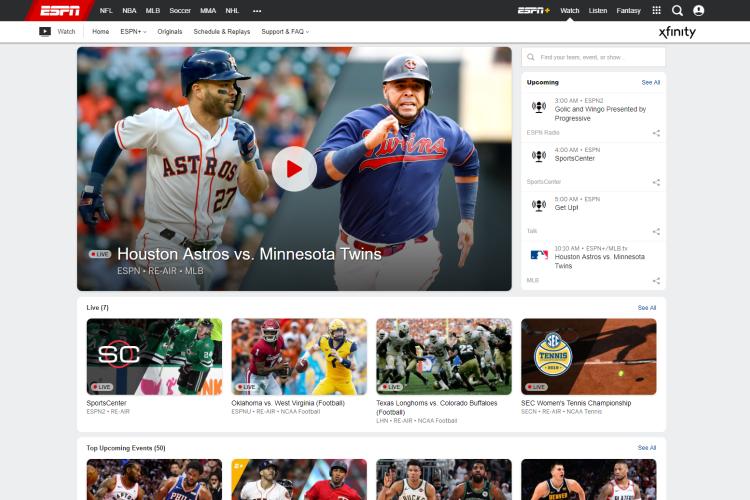Open the user profile icon
The height and width of the screenshot is (500, 750).
point(698,11)
